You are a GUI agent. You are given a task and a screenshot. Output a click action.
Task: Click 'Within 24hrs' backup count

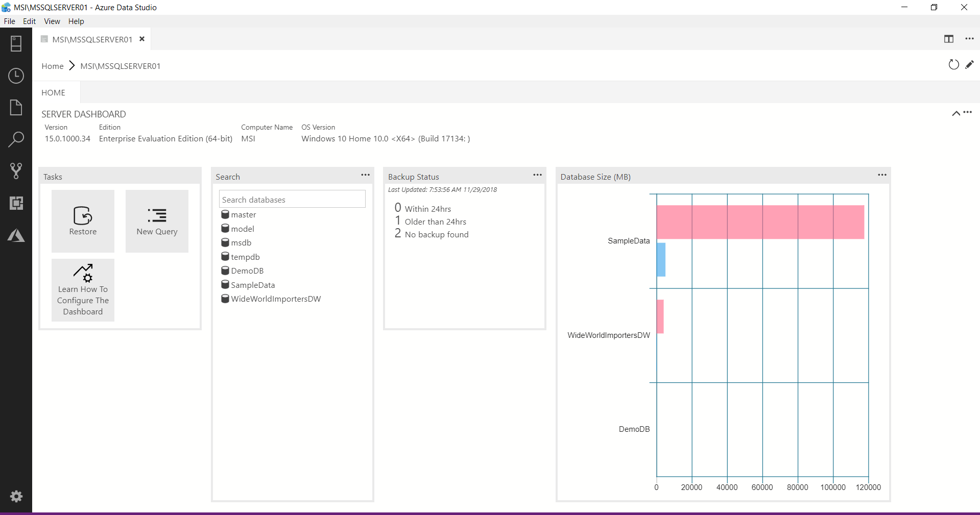click(423, 208)
